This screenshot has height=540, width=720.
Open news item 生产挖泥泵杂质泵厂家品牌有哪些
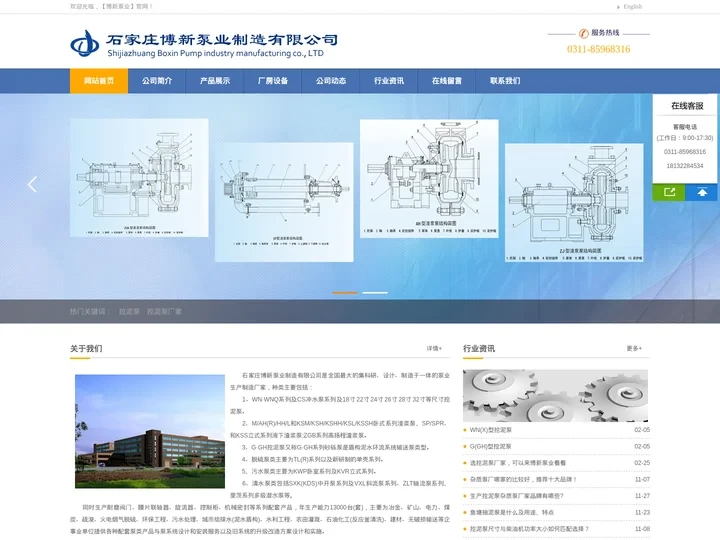tap(516, 496)
